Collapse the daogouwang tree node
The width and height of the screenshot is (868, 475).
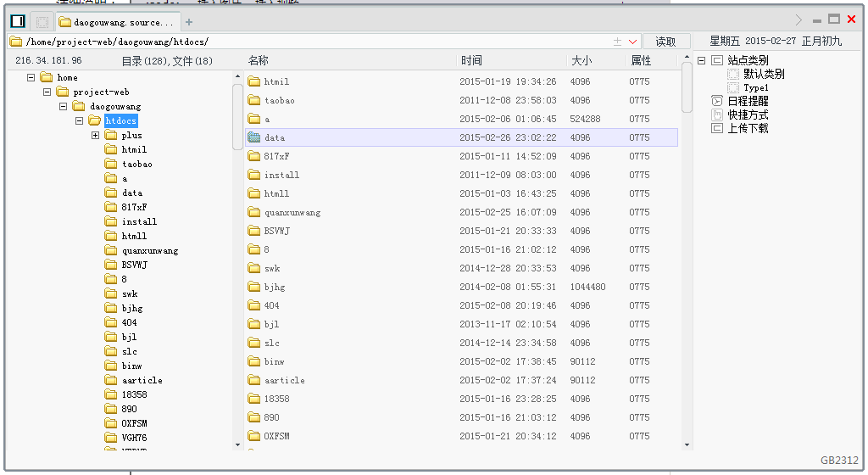tap(63, 106)
